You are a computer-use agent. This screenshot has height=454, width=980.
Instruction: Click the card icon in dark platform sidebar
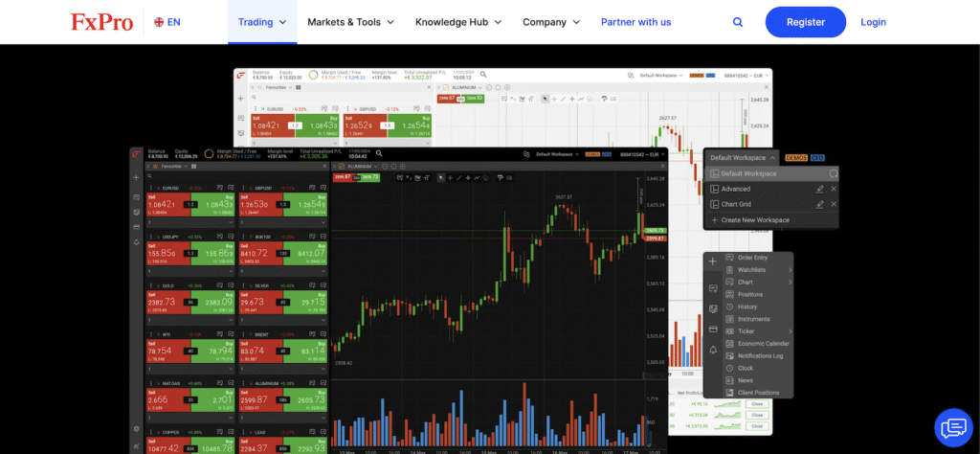pyautogui.click(x=136, y=227)
